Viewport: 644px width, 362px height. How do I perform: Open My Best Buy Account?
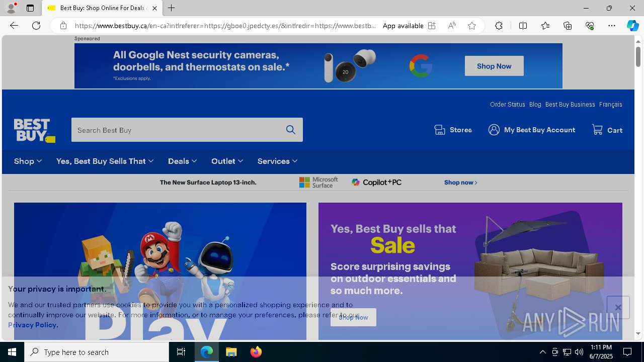click(x=531, y=130)
